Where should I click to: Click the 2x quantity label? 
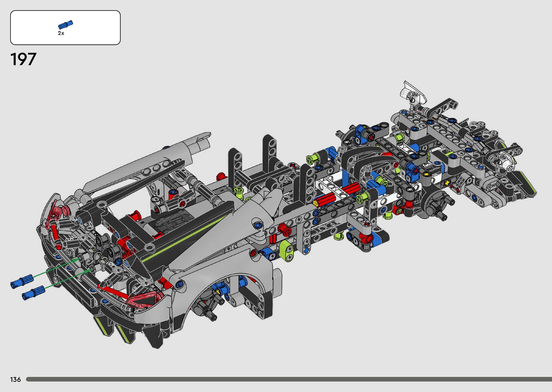click(x=61, y=33)
